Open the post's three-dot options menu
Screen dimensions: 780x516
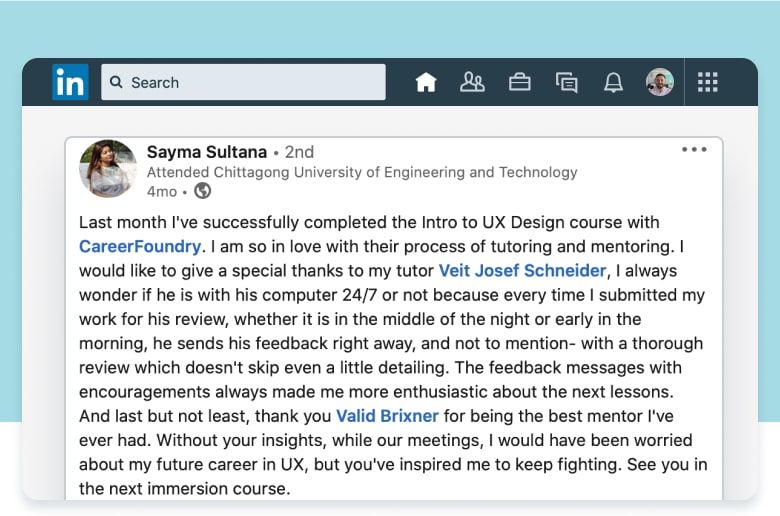(694, 150)
